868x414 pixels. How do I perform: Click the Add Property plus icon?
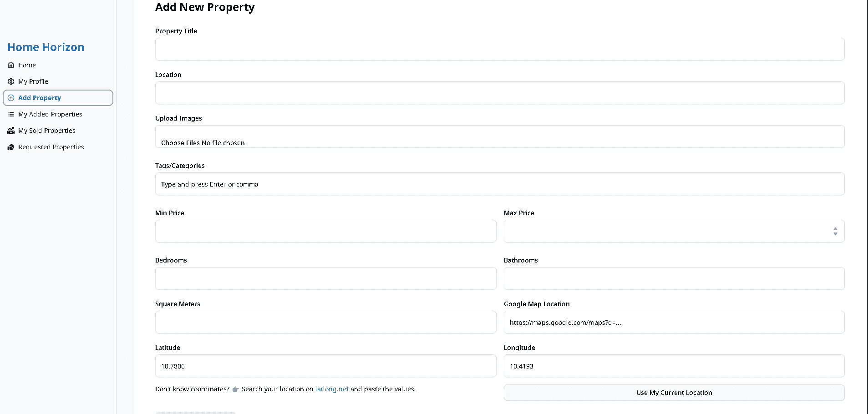click(x=10, y=98)
